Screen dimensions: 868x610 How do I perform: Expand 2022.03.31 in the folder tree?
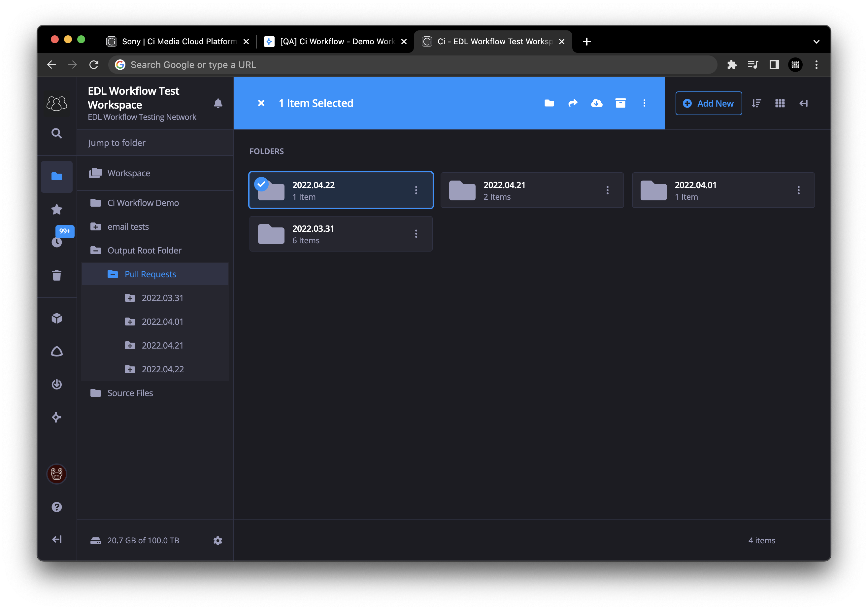coord(130,298)
